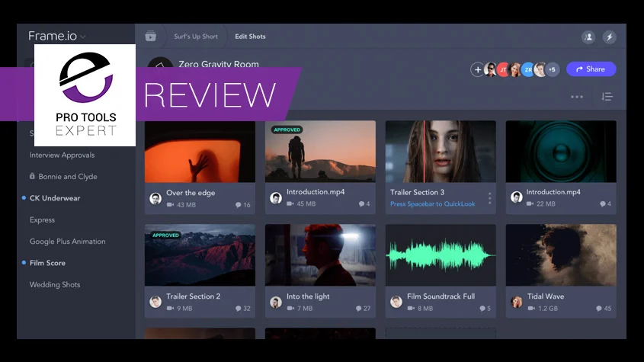Click the APPROVED badge on Trailer Section 2
Screen dimensions: 644x362
click(x=166, y=235)
